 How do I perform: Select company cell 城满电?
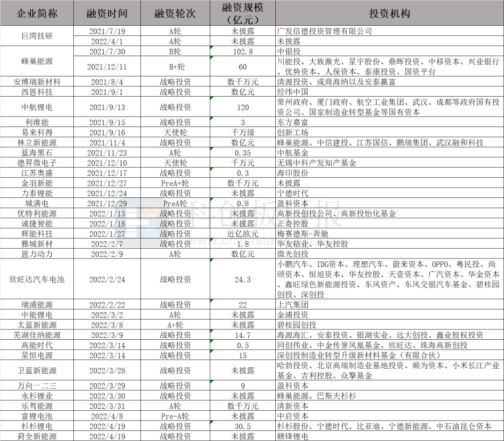point(37,203)
